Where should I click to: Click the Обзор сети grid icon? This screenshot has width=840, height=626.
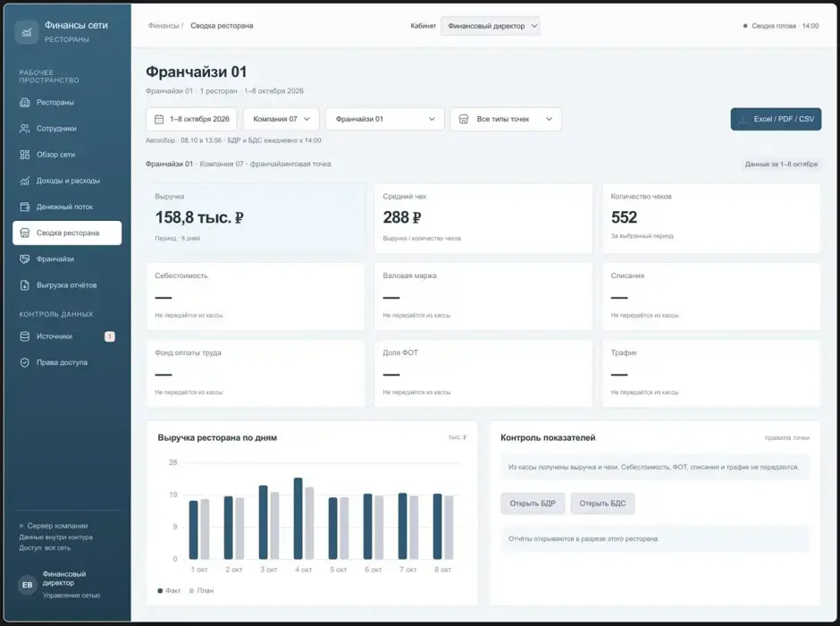pyautogui.click(x=25, y=155)
